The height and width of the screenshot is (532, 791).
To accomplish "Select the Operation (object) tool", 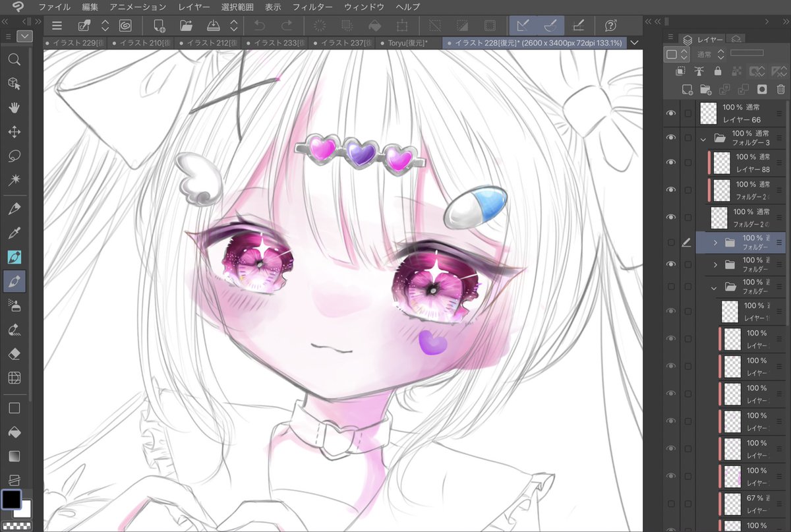I will [x=14, y=84].
